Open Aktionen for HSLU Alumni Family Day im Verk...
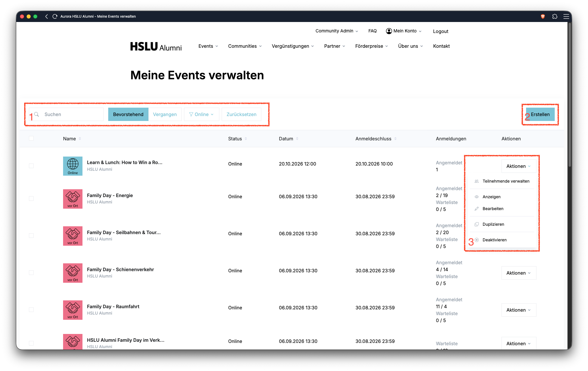This screenshot has width=588, height=371. pos(519,343)
